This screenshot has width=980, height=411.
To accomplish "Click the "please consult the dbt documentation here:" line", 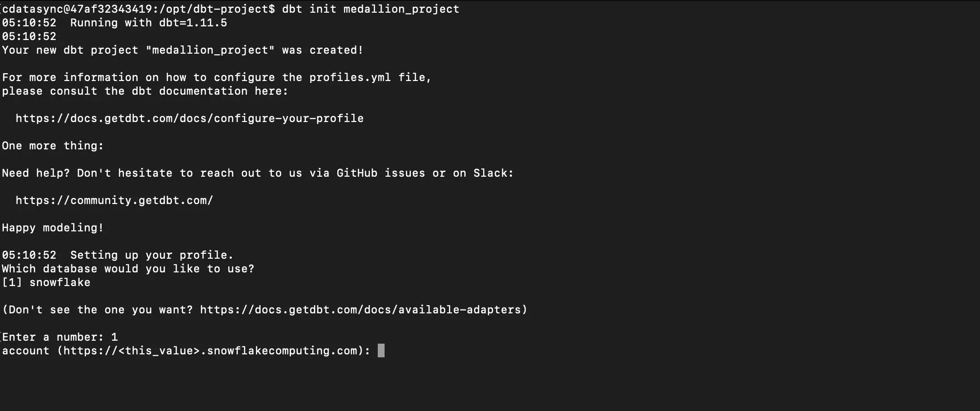I will tap(145, 91).
